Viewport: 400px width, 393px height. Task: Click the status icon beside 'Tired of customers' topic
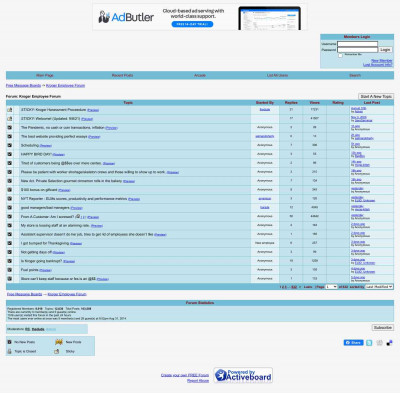[9, 163]
